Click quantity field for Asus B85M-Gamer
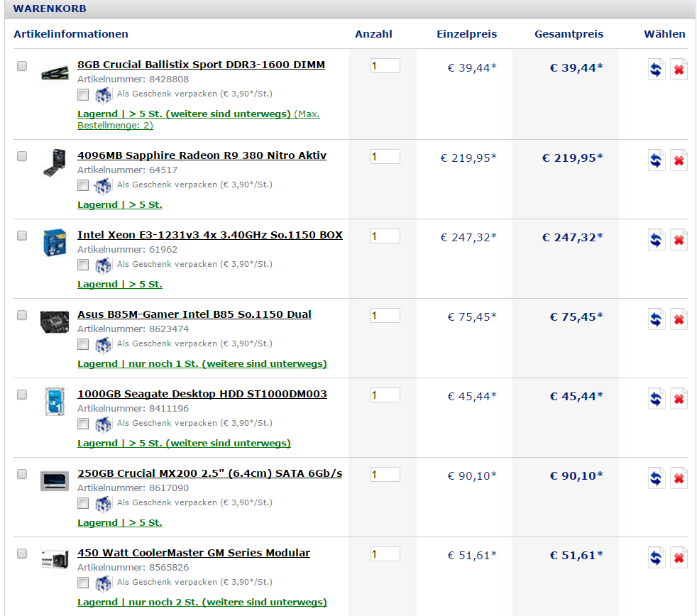This screenshot has height=616, width=697. (x=385, y=316)
